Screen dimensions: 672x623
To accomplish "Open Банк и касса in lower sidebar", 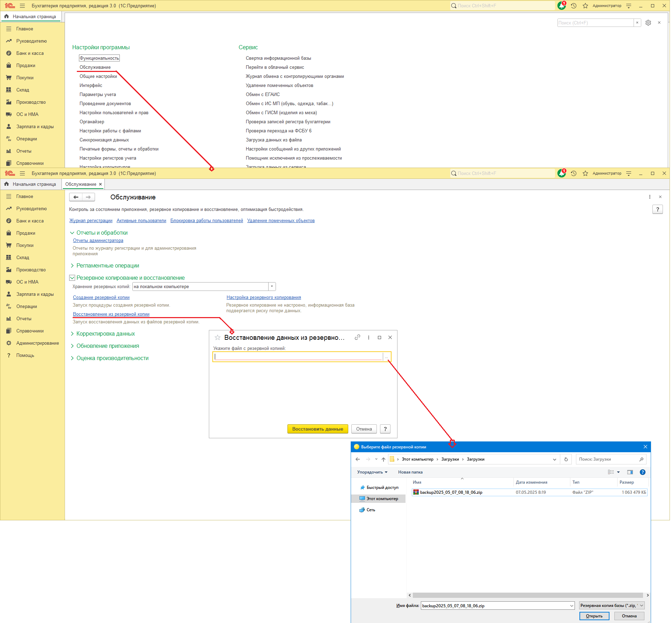I will pyautogui.click(x=32, y=221).
